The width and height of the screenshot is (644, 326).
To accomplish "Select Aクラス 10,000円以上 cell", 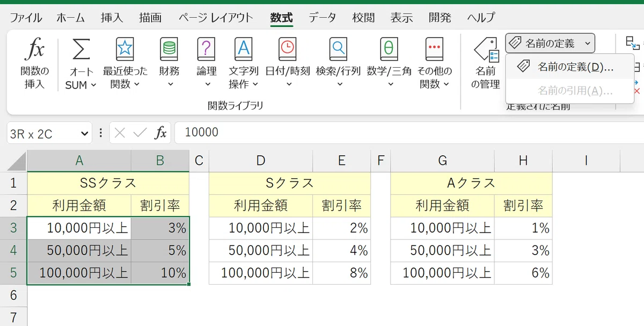I will pyautogui.click(x=443, y=228).
